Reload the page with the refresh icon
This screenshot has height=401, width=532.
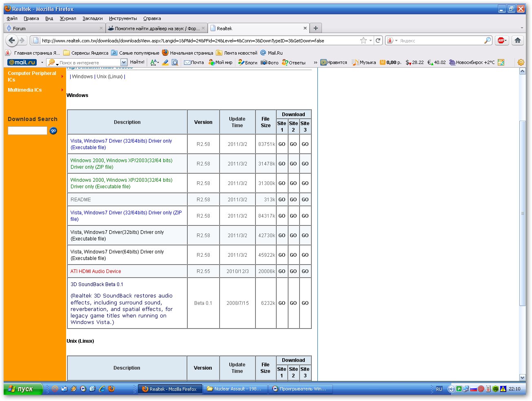tap(378, 40)
